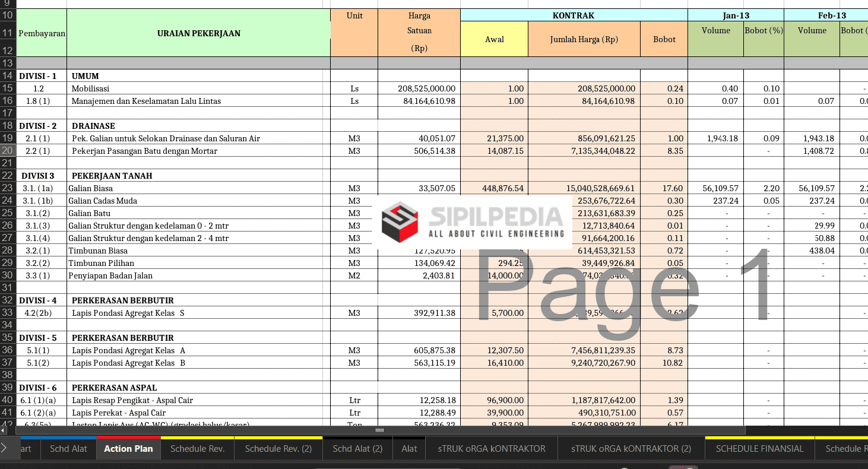Click the horizontal scrollbar grip handle
Screen dimensions: 868x469
click(x=379, y=430)
